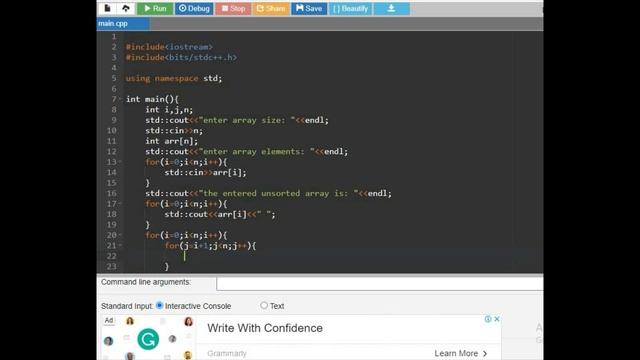Click the 'Write With Confidence' ad headline
Image resolution: width=640 pixels, height=360 pixels.
(265, 328)
